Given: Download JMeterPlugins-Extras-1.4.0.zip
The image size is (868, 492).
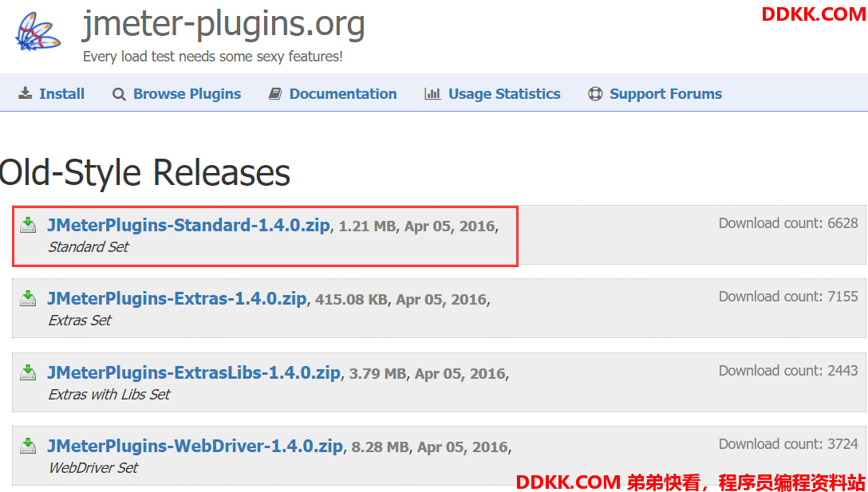Looking at the screenshot, I should coord(177,299).
